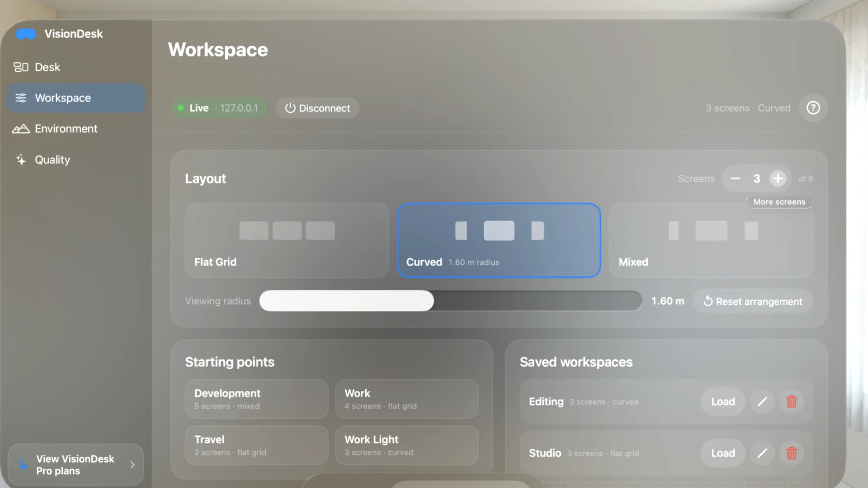Apply the Travel starting point preset
The image size is (868, 488).
point(257,445)
